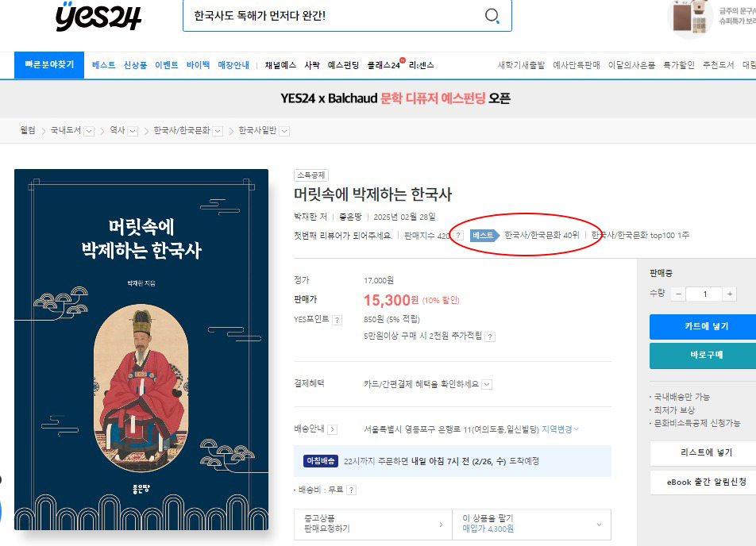
Task: Decrease quantity with minus button
Action: 678,294
